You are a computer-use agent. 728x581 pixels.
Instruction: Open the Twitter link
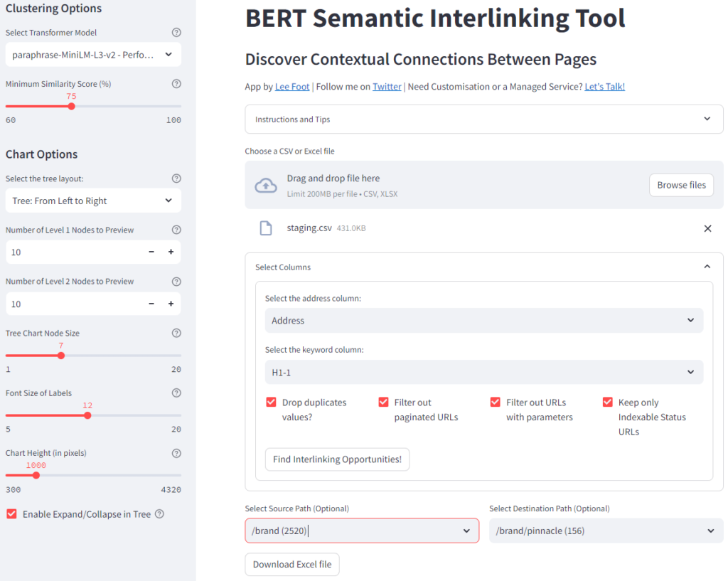[387, 87]
